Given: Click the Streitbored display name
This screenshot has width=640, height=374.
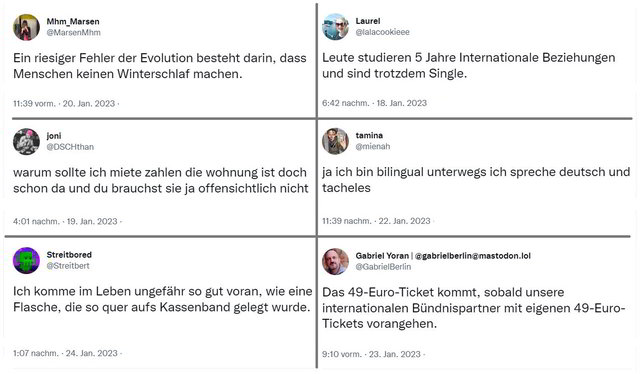Looking at the screenshot, I should pyautogui.click(x=69, y=255).
